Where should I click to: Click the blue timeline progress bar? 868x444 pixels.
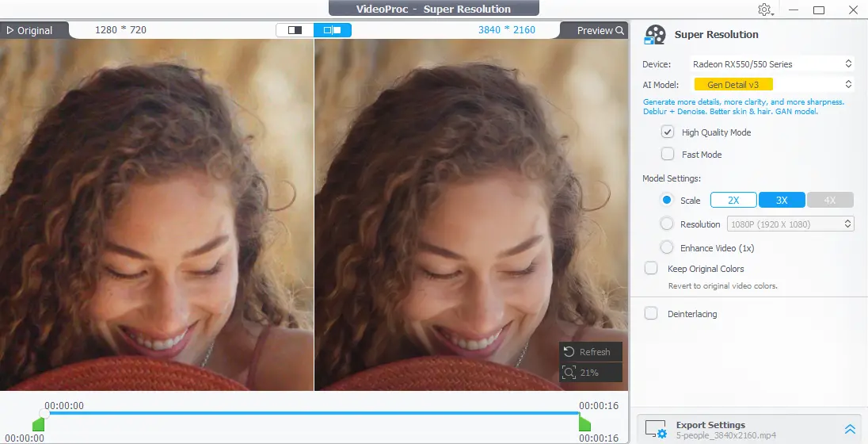[x=313, y=413]
